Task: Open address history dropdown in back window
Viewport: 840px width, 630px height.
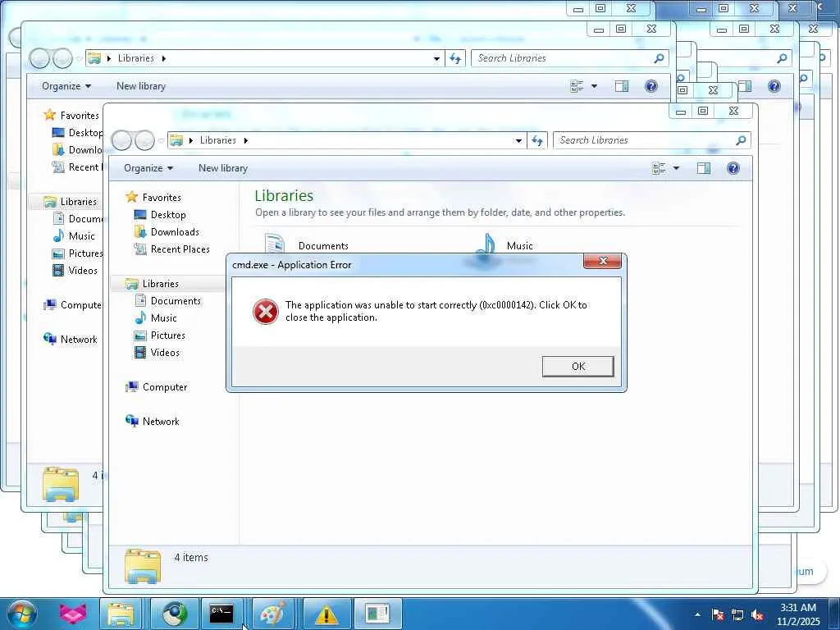Action: [x=436, y=58]
